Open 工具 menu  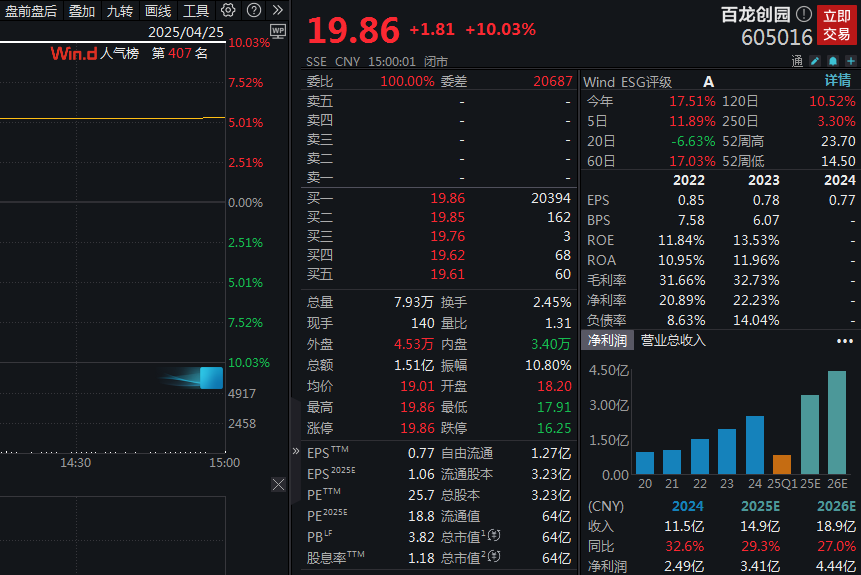196,11
